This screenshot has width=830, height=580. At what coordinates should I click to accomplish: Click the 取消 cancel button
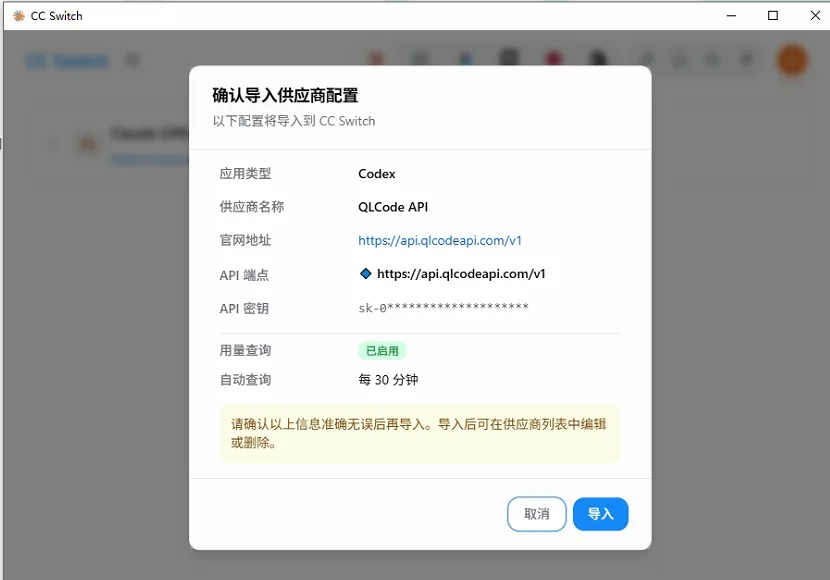(x=537, y=514)
